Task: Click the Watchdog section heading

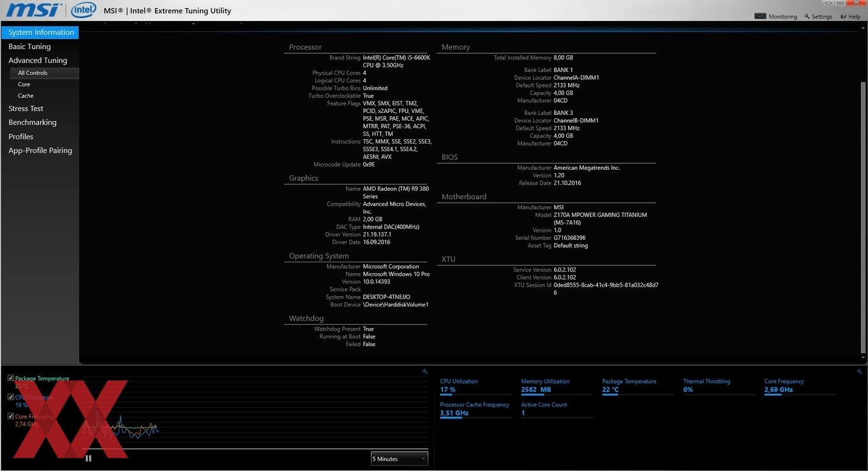Action: (306, 318)
